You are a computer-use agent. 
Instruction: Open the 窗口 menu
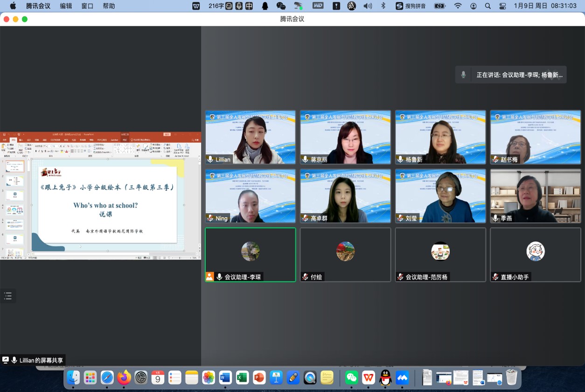87,6
